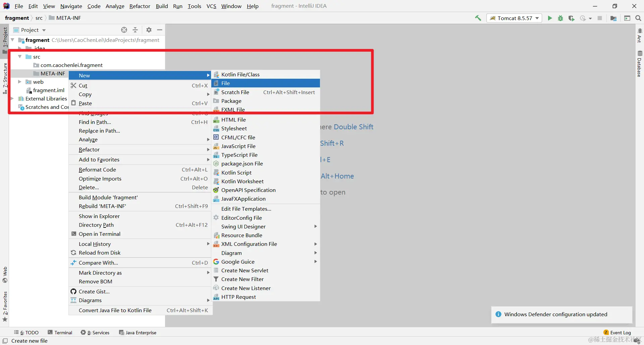This screenshot has width=644, height=345.
Task: Expand the web folder arrow
Action: [x=20, y=82]
